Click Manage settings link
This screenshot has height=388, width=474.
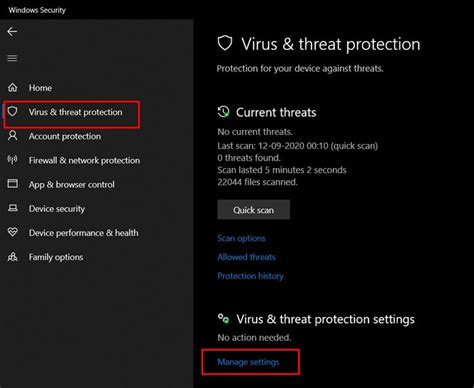248,362
